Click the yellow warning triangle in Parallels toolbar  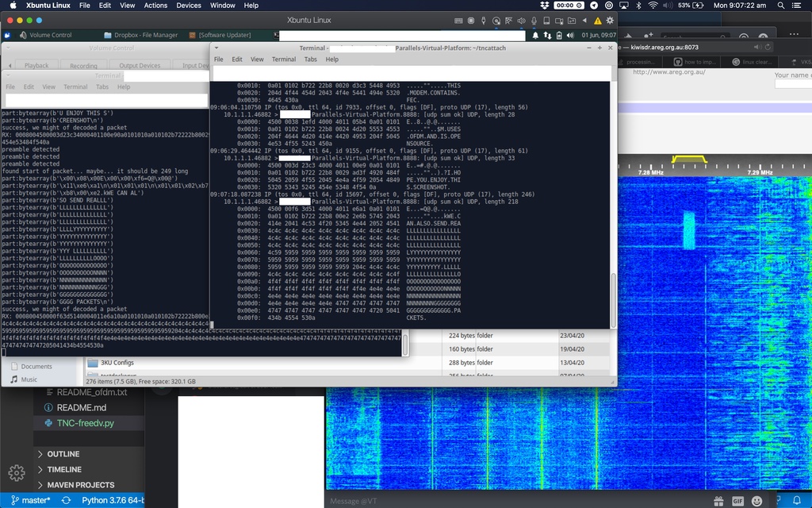coord(598,21)
